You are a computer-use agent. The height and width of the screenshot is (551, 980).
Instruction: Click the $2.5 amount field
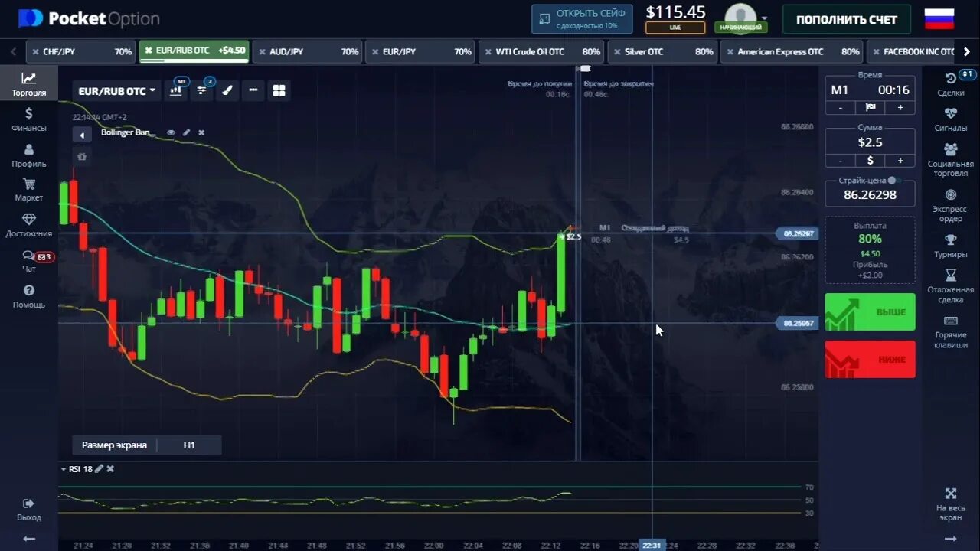[870, 142]
